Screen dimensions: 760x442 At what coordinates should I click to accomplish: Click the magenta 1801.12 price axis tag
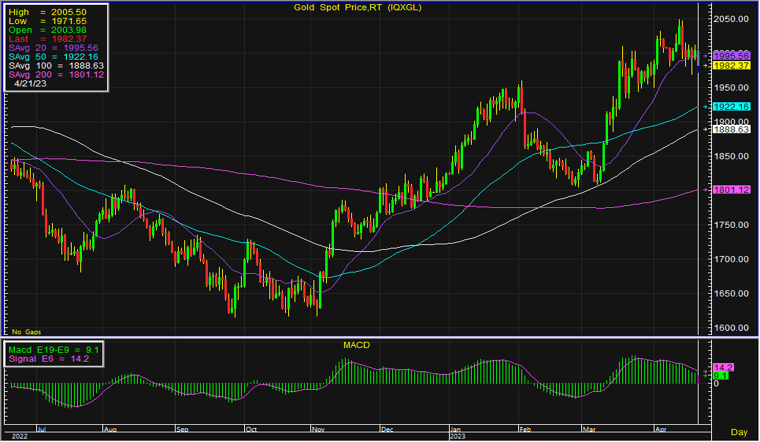coord(727,190)
